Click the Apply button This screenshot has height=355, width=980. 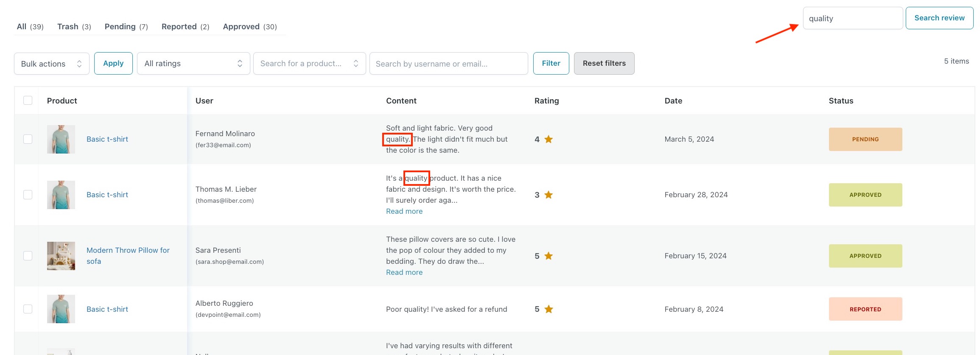(113, 63)
